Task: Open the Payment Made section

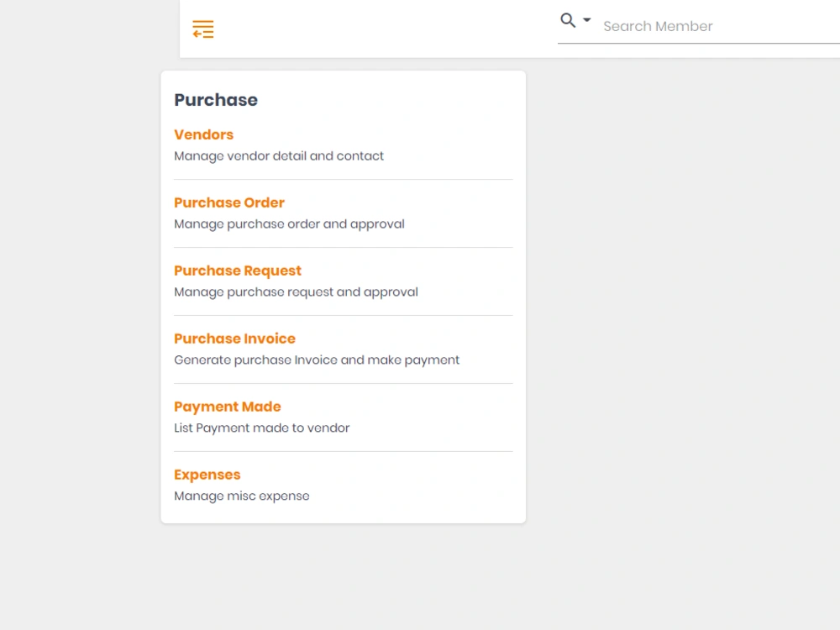Action: click(227, 407)
